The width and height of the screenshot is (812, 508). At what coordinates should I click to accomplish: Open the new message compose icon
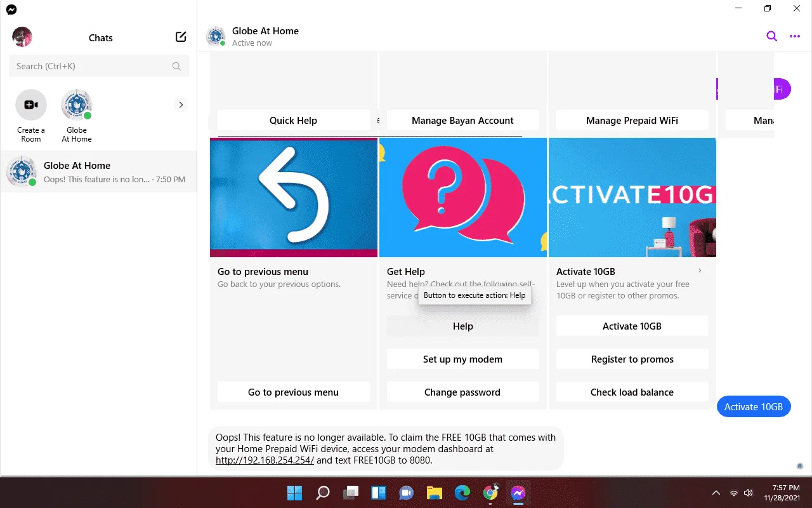tap(181, 37)
